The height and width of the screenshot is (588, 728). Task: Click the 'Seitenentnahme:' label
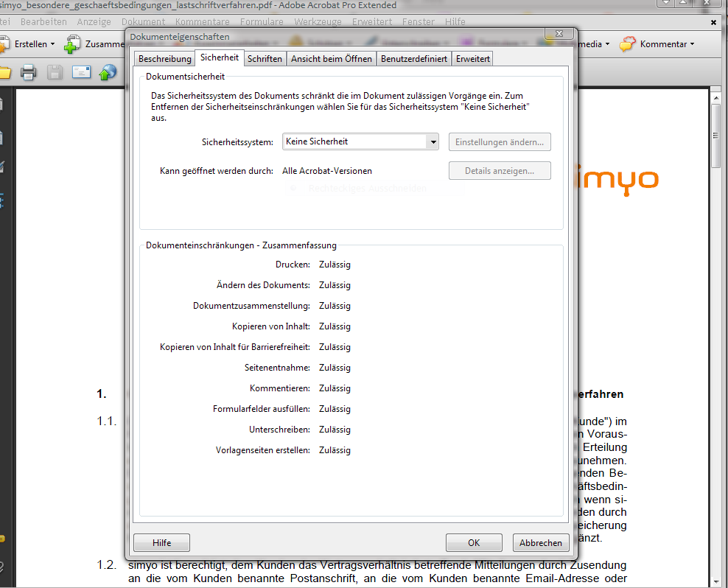click(277, 368)
